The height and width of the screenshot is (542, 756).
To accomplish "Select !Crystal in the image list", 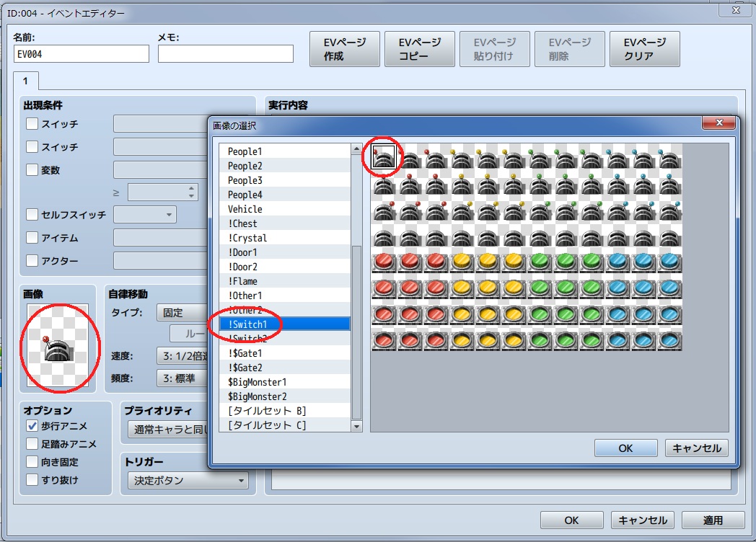I will click(x=284, y=238).
